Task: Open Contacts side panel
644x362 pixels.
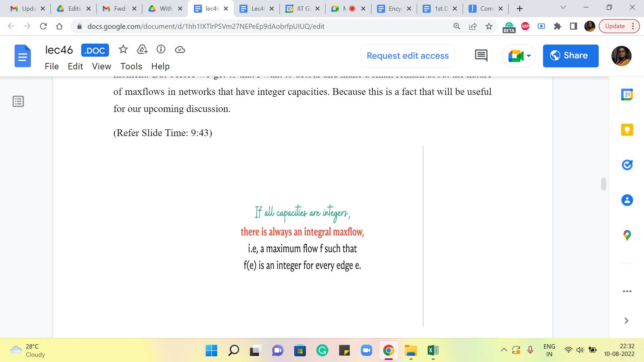Action: (x=627, y=200)
